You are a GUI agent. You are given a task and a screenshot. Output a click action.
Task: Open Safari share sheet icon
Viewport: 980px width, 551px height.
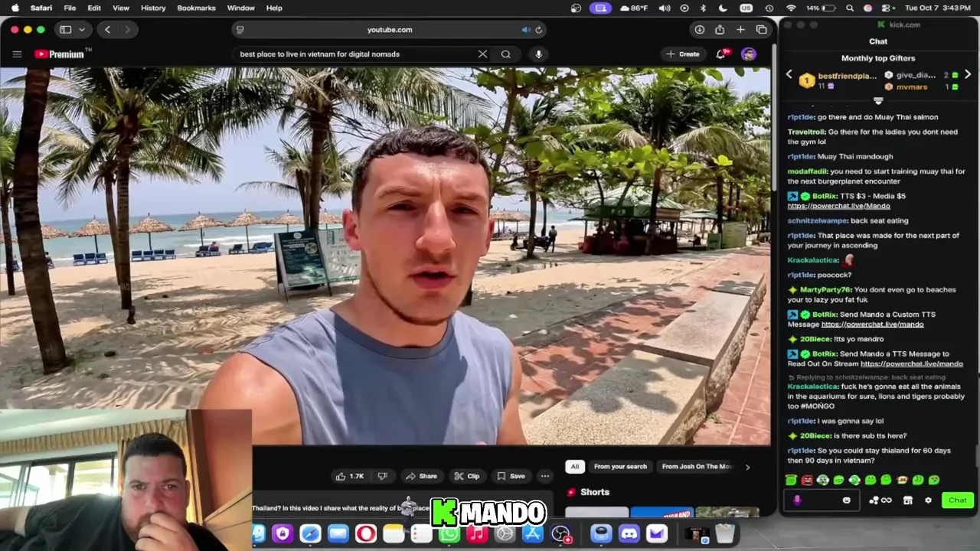pos(720,30)
